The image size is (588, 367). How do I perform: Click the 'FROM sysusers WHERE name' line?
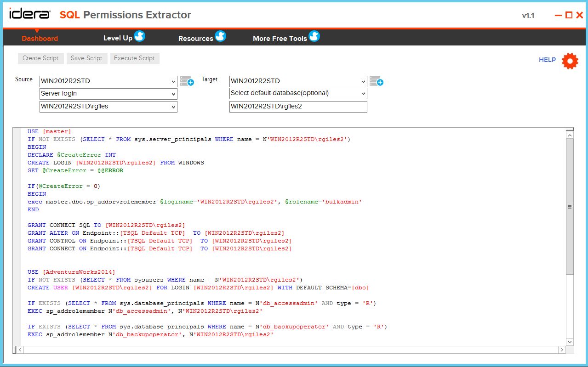pyautogui.click(x=165, y=280)
